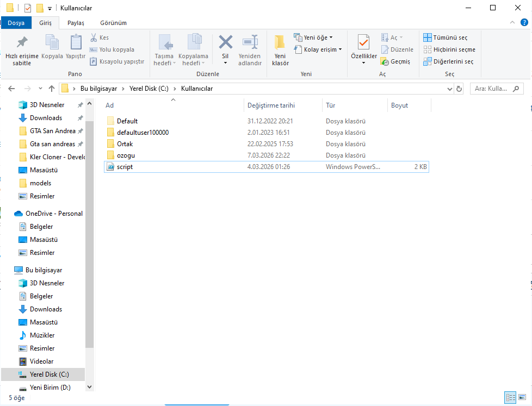Click the Özellikler properties icon

pyautogui.click(x=364, y=42)
